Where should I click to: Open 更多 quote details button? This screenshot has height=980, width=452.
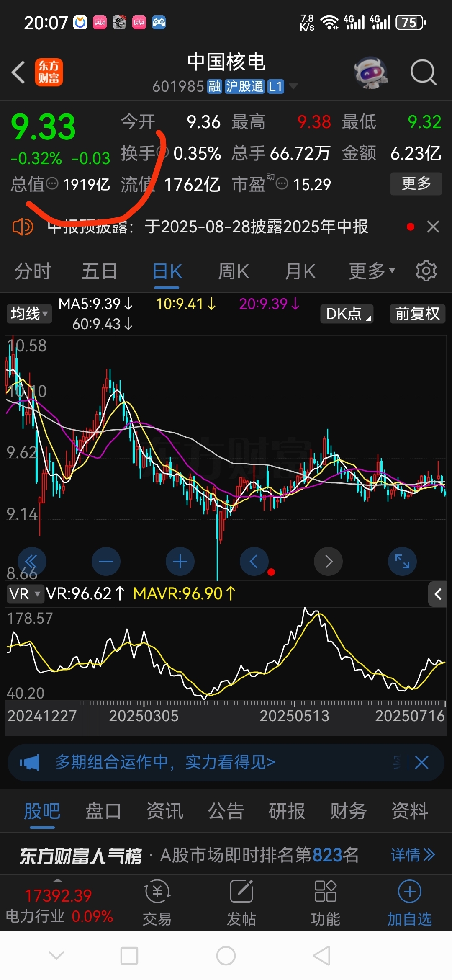point(416,183)
